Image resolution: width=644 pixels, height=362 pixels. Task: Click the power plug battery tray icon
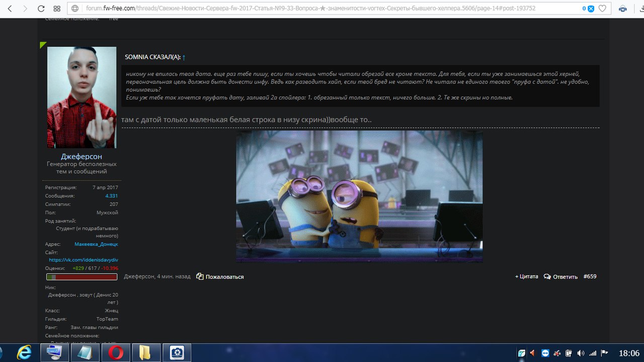pyautogui.click(x=569, y=353)
